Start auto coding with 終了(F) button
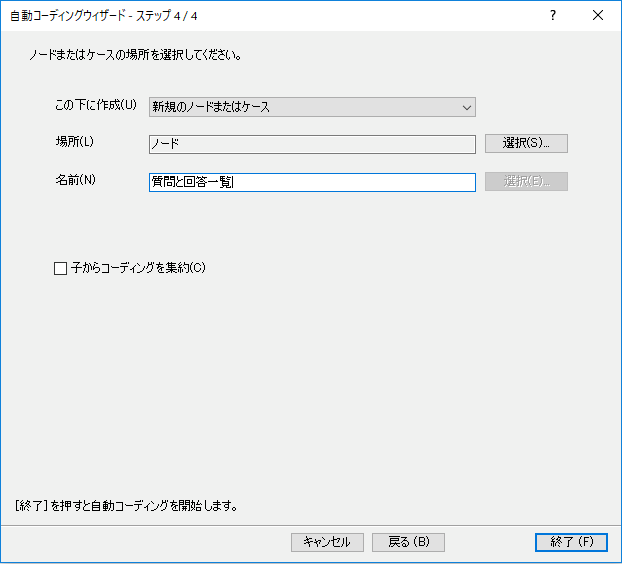The height and width of the screenshot is (564, 622). (x=571, y=542)
